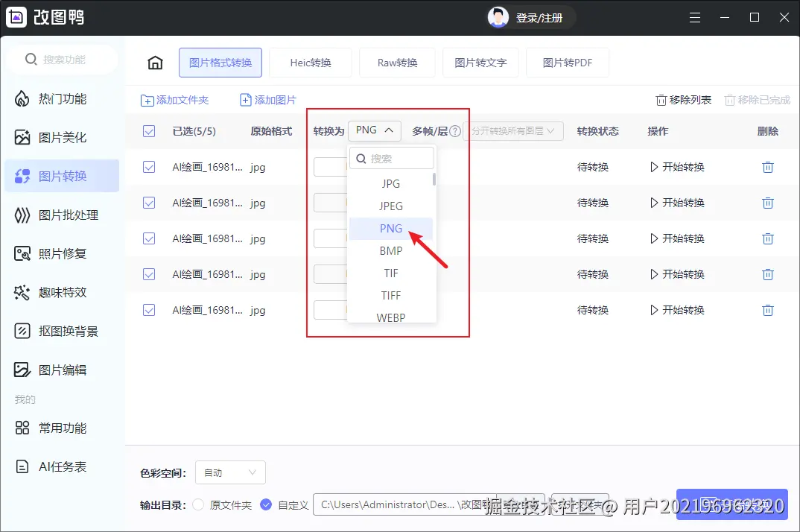Click the 热门功能 flame icon
Viewport: 800px width, 532px height.
22,98
